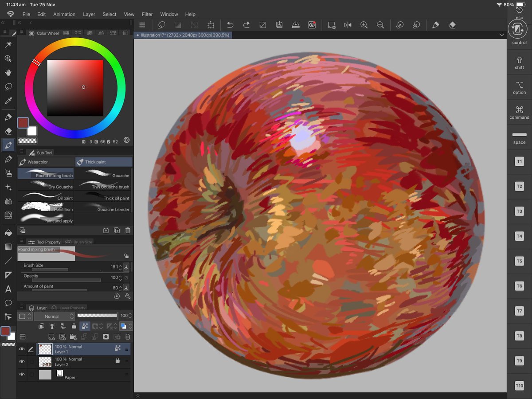Choose the Oil paint brush

46,196
